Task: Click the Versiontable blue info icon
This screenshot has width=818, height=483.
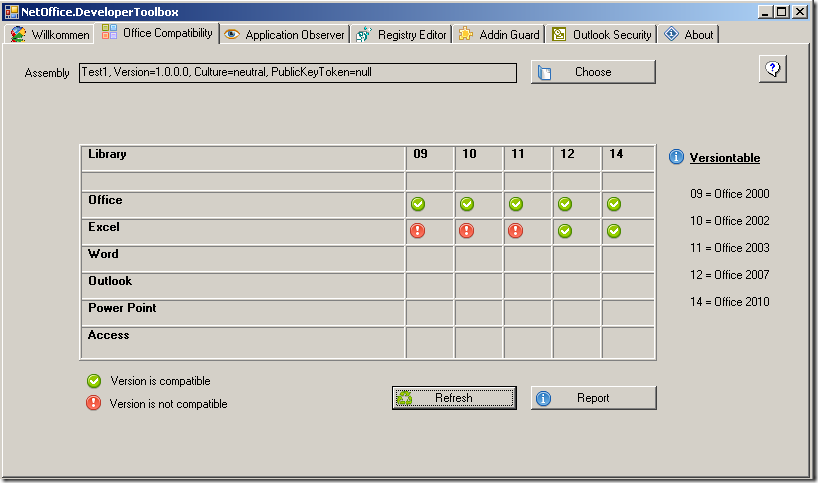Action: tap(676, 157)
